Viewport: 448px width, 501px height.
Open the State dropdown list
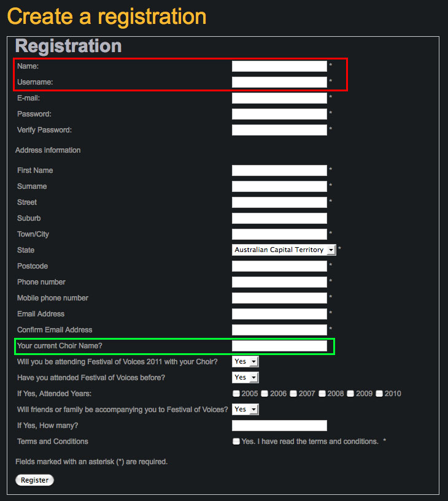(x=284, y=250)
